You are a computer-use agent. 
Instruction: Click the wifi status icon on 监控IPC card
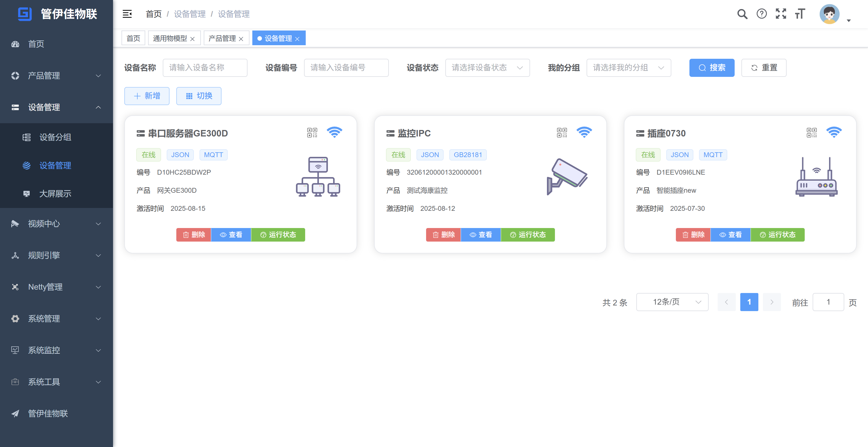(584, 133)
